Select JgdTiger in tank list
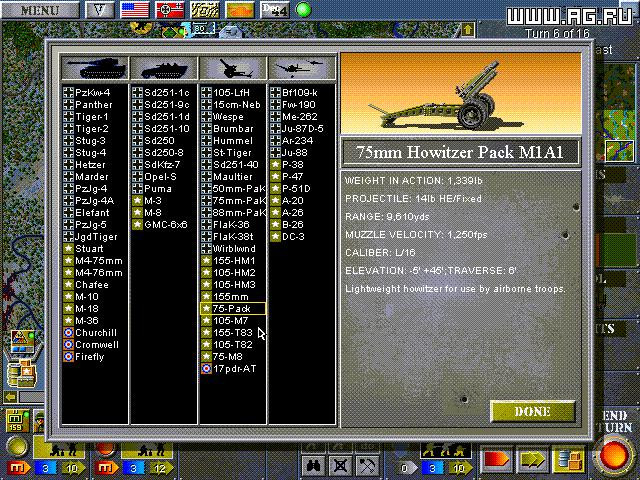 coord(96,237)
